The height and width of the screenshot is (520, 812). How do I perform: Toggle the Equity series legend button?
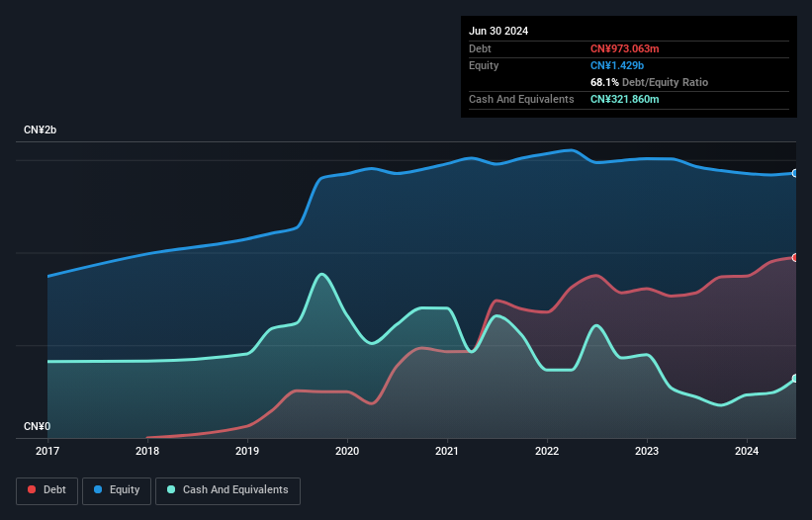click(x=117, y=490)
